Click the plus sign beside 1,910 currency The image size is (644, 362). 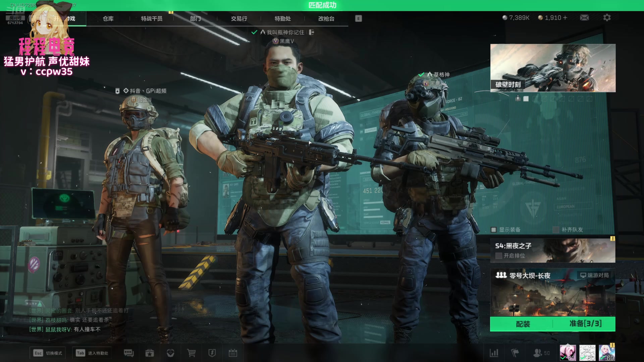(565, 17)
